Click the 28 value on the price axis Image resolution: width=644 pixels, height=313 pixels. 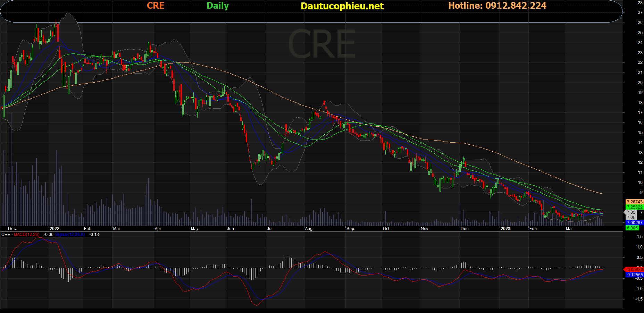pos(640,2)
